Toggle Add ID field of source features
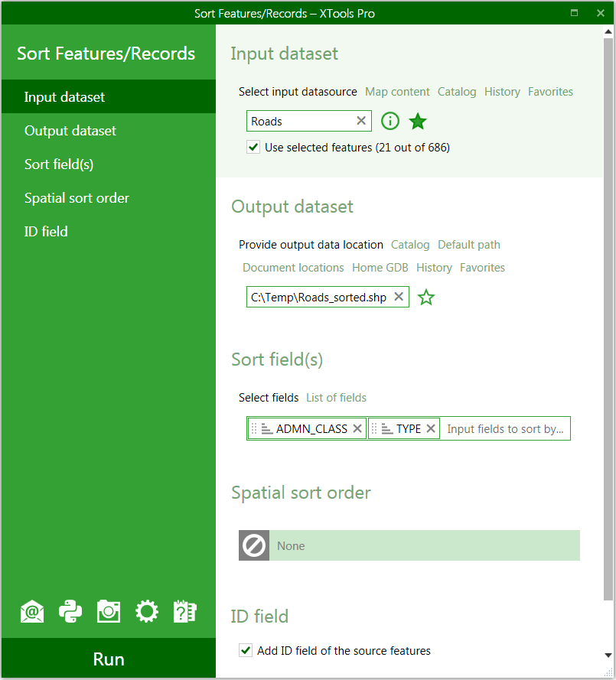Viewport: 616px width, 680px height. coord(246,650)
